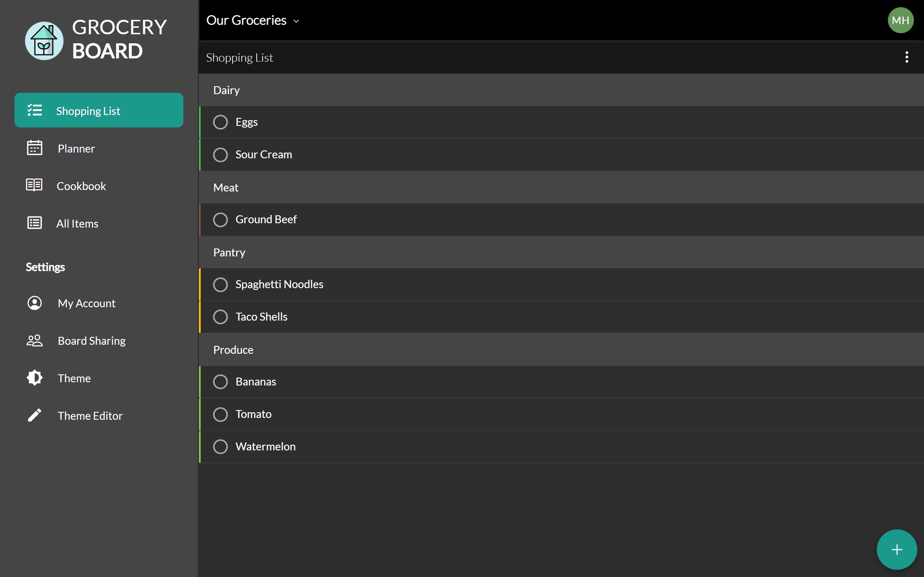Open the Cookbook via its book icon
This screenshot has width=924, height=577.
pos(34,185)
